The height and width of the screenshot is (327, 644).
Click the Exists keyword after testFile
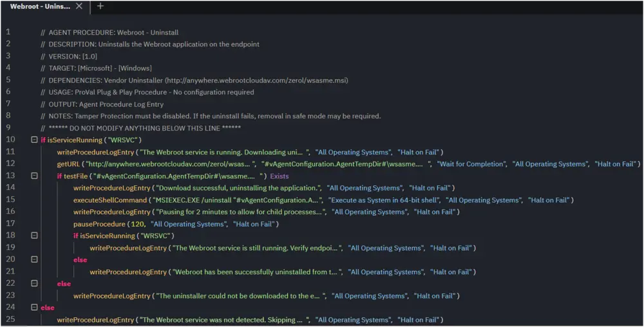(279, 176)
